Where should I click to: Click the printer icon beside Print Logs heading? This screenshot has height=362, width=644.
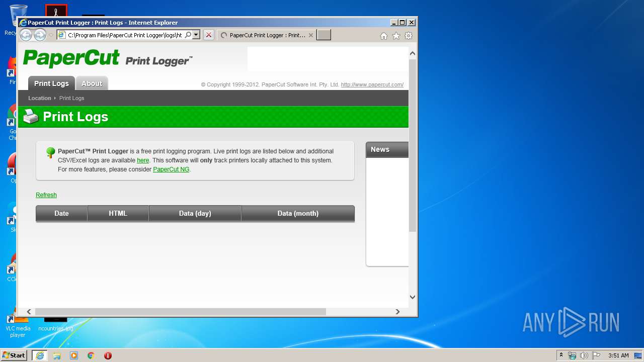coord(31,116)
